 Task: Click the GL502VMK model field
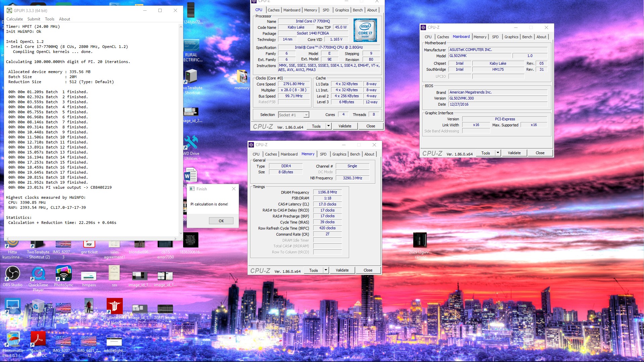coord(480,56)
